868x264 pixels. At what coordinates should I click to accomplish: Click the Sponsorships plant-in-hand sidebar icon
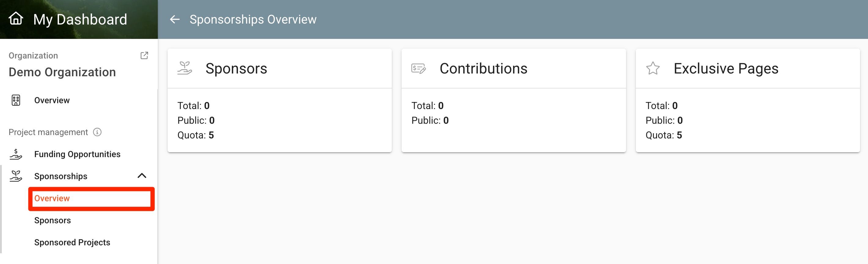tap(16, 176)
